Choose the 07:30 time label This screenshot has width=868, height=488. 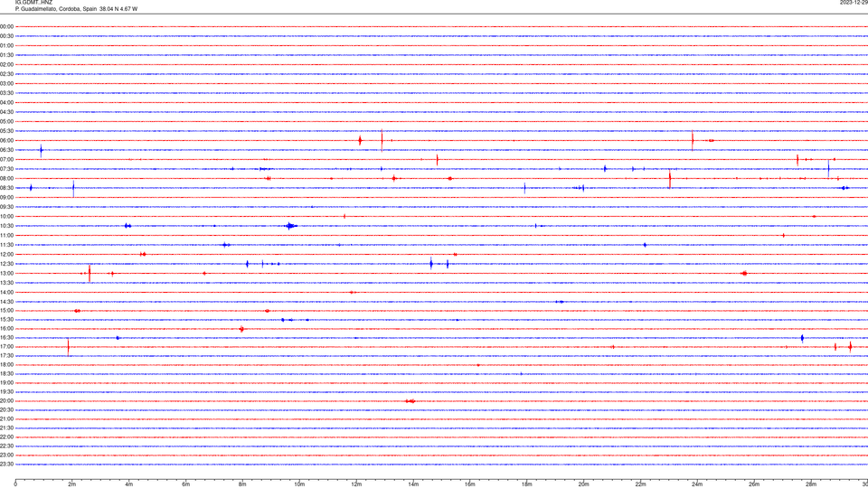[x=6, y=169]
